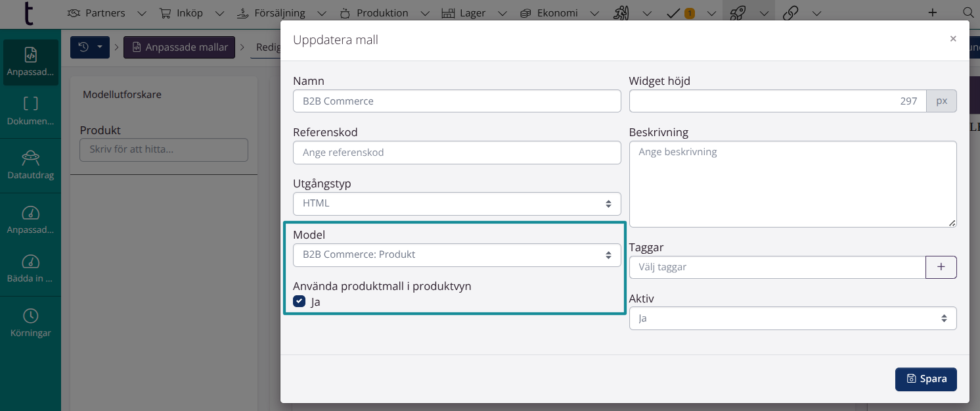Screen dimensions: 980x411
Task: Click the chain link icon in top bar
Action: 790,12
